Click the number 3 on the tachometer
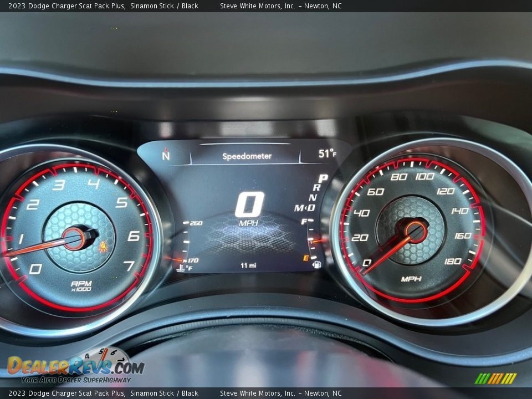 point(59,185)
